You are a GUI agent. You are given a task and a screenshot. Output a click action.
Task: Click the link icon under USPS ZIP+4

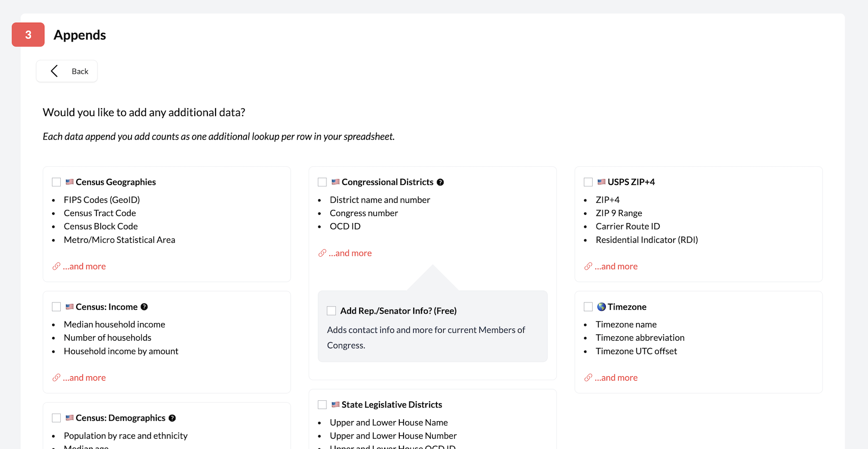[x=588, y=266]
